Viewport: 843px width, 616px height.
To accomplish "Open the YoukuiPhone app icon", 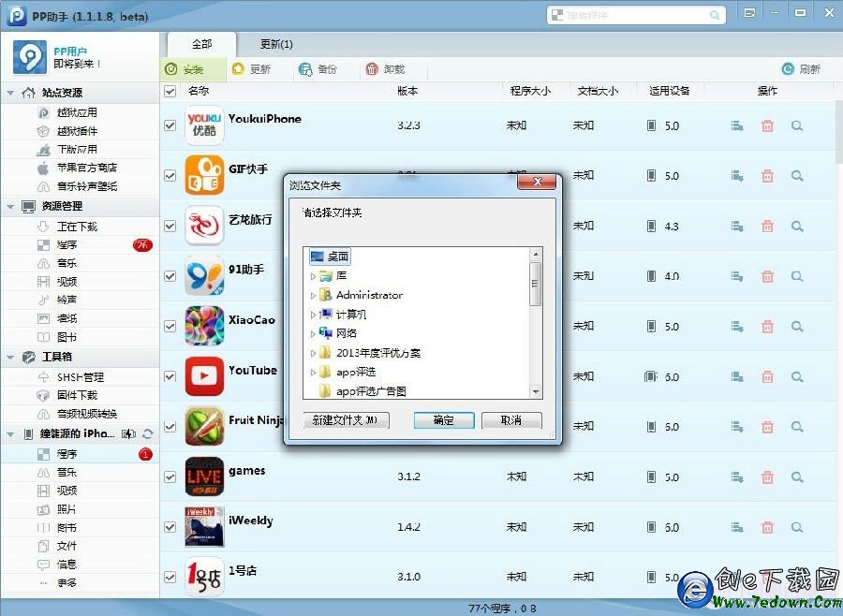I will [x=204, y=125].
